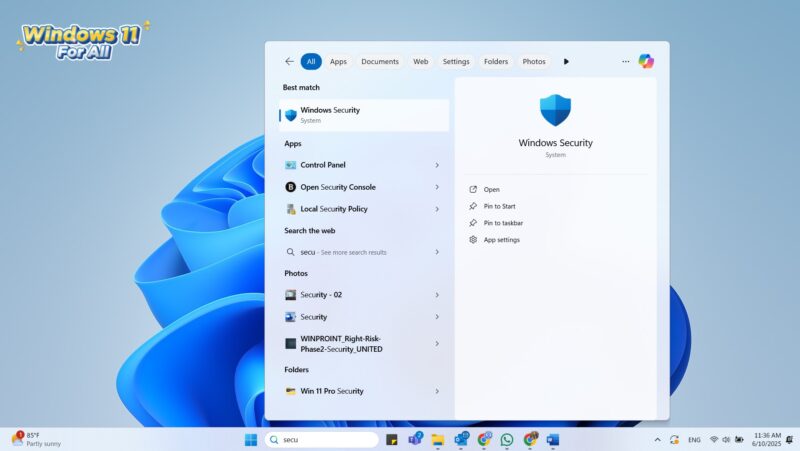Click the large Windows Security shield in preview
800x451 pixels.
tap(555, 110)
